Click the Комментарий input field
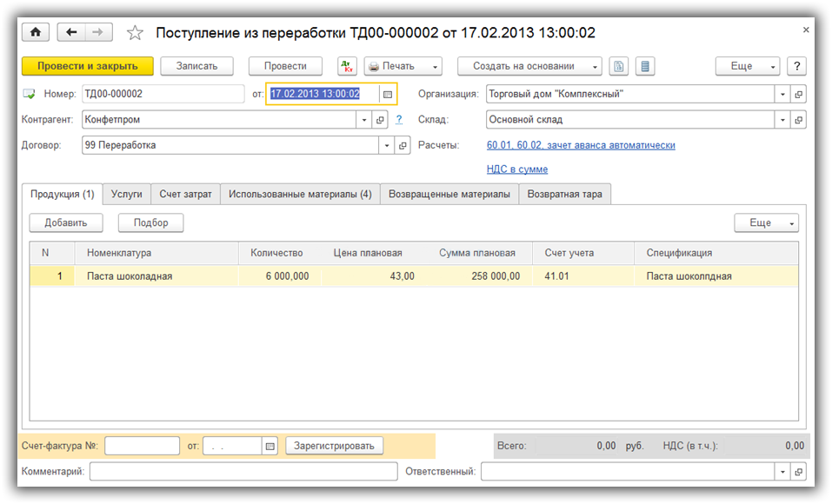 point(243,471)
